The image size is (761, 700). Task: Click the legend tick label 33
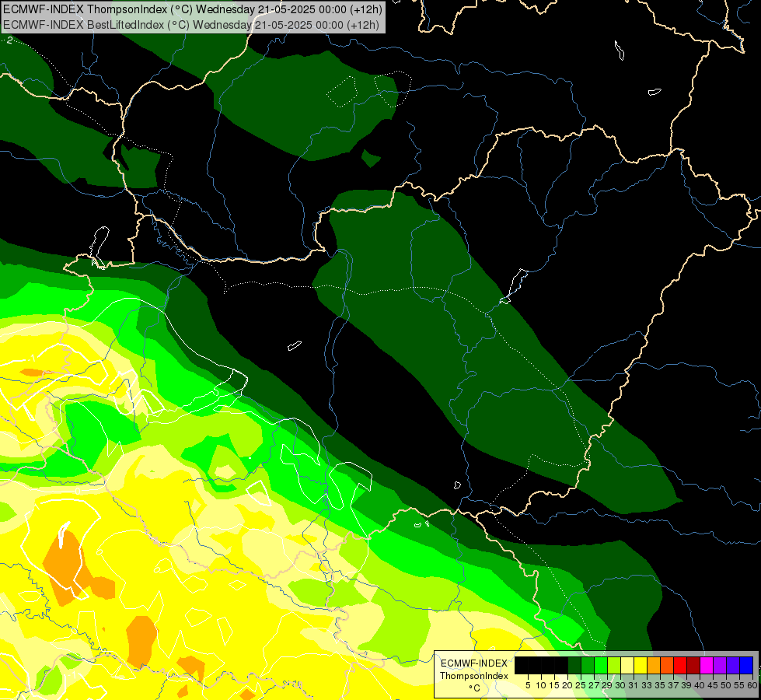click(647, 685)
